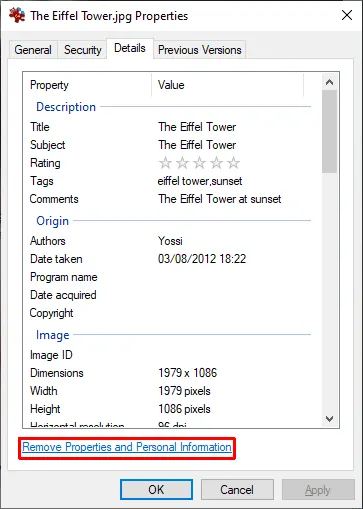The width and height of the screenshot is (363, 509).
Task: Click the Subject value 'The Eiffel Tower'
Action: pos(197,145)
